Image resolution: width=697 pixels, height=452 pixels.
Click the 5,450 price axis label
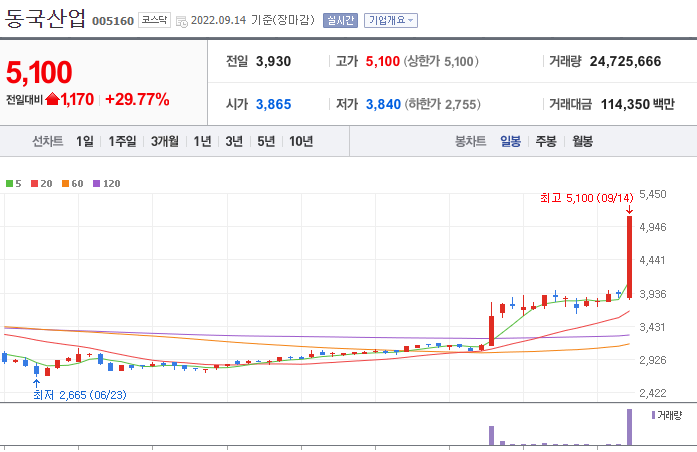[x=653, y=194]
